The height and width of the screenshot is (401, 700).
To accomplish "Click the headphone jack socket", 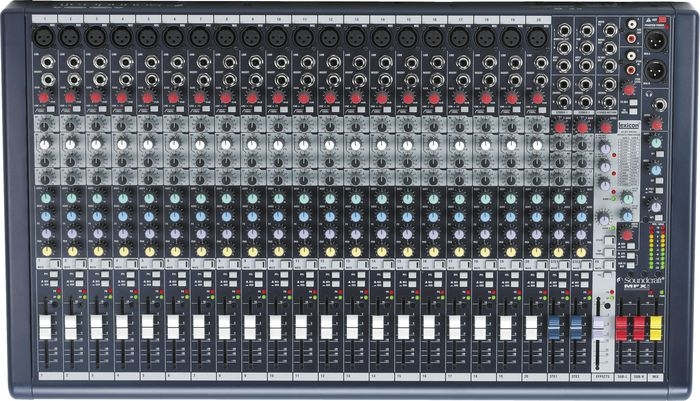I will (x=657, y=105).
